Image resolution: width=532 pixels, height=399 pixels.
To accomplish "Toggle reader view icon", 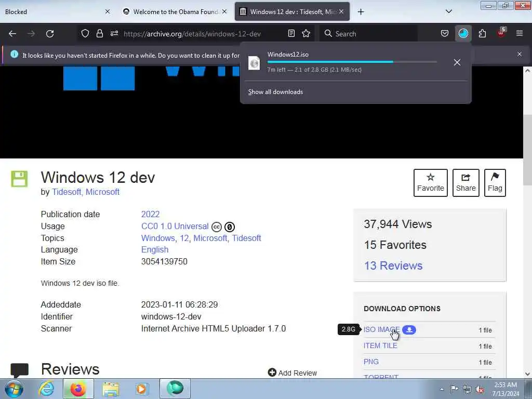I will point(291,33).
